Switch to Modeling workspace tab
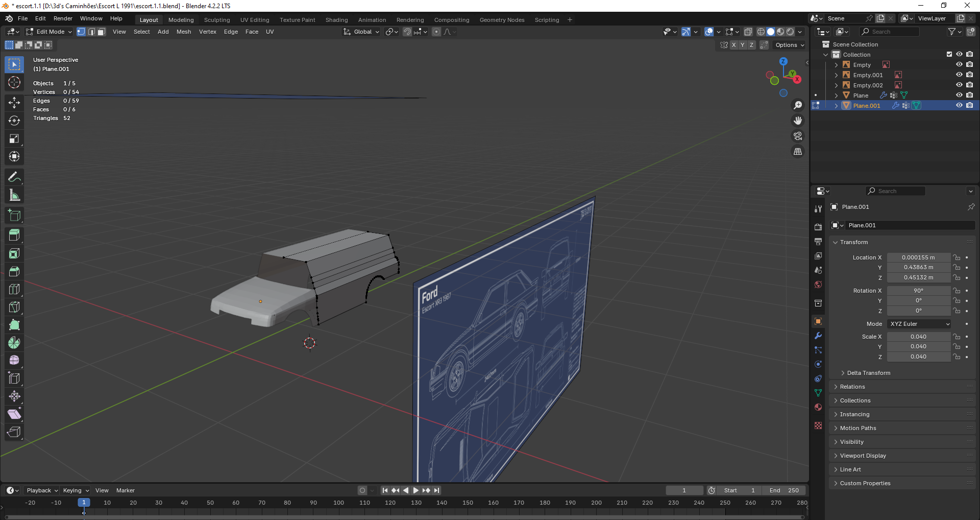Image resolution: width=980 pixels, height=520 pixels. pyautogui.click(x=181, y=20)
